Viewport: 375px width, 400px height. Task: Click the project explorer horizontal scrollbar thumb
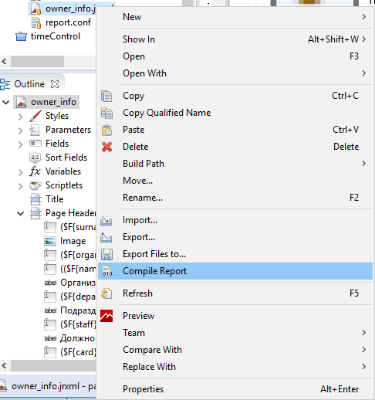(x=37, y=61)
